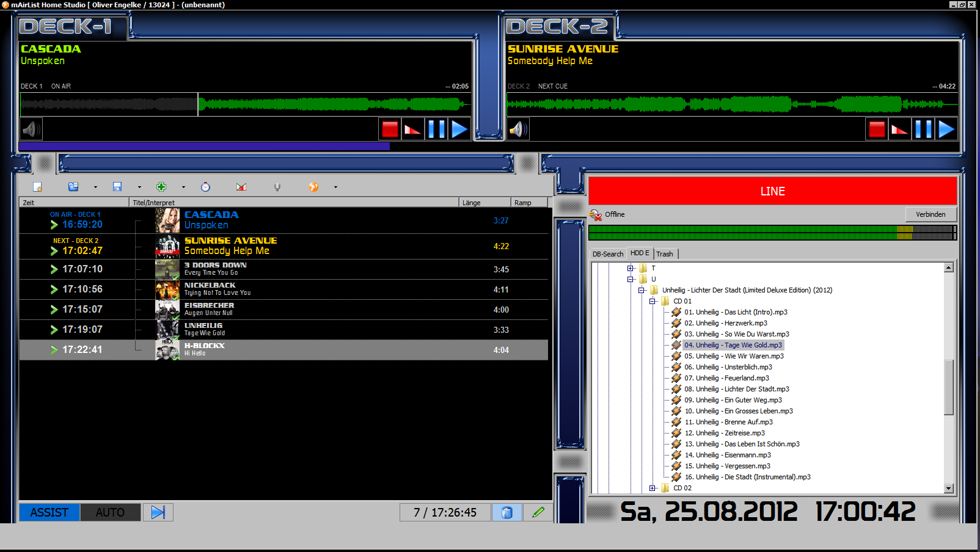The height and width of the screenshot is (552, 980).
Task: Open dropdown arrow next to open-folder icon
Action: 95,187
